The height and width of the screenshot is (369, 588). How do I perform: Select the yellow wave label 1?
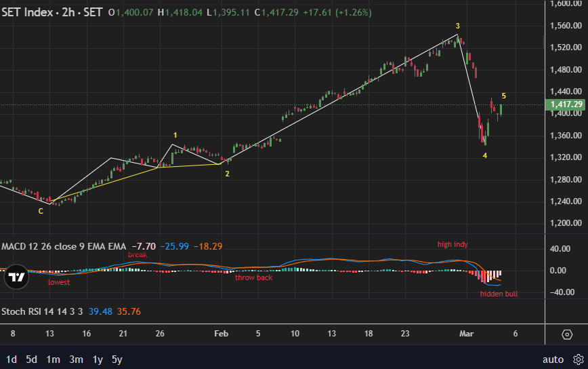(175, 135)
